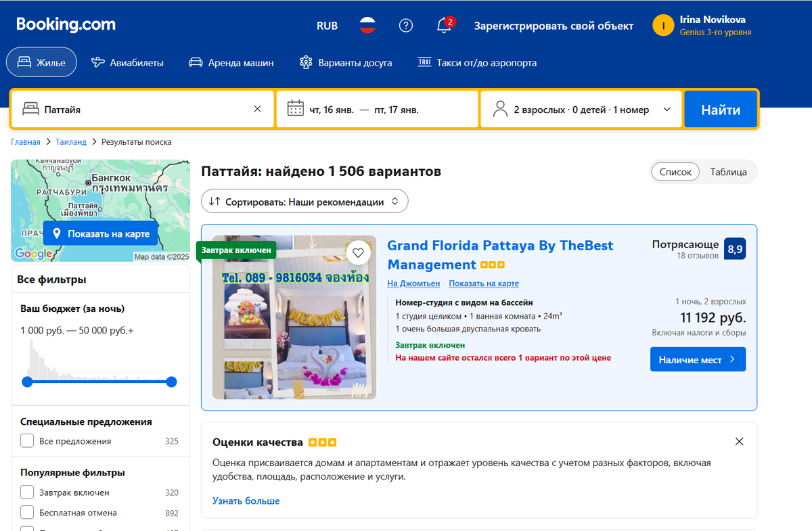Click the Номер-студия с видом на бассейн text
This screenshot has height=531, width=812.
pos(464,303)
